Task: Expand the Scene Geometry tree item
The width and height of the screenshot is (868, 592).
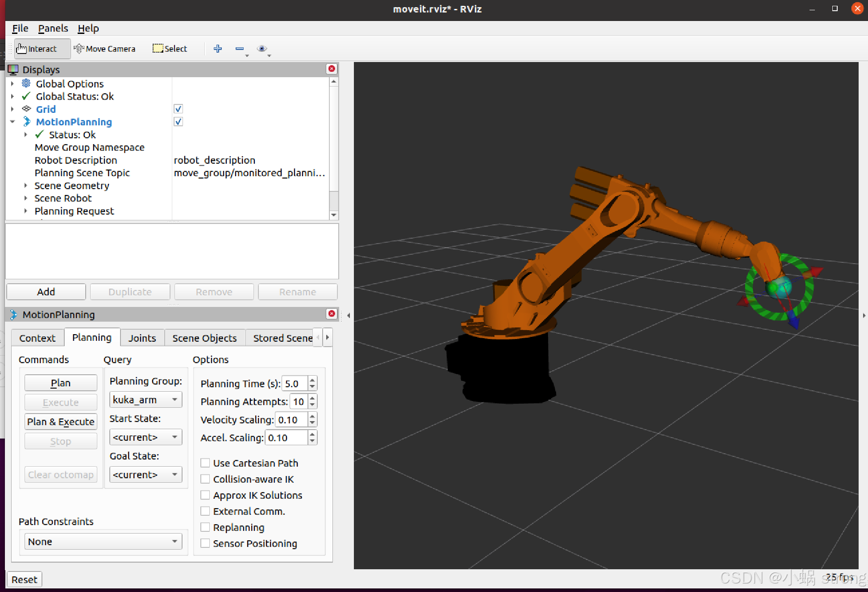Action: pyautogui.click(x=25, y=186)
